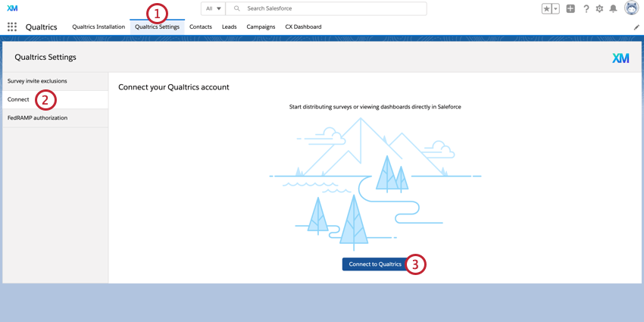The height and width of the screenshot is (322, 644).
Task: Select FedRAMP authorization in the sidebar
Action: (x=55, y=118)
